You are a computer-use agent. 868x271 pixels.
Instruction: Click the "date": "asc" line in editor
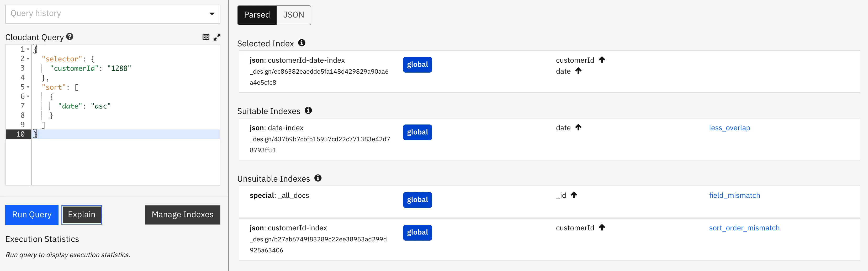tap(84, 106)
